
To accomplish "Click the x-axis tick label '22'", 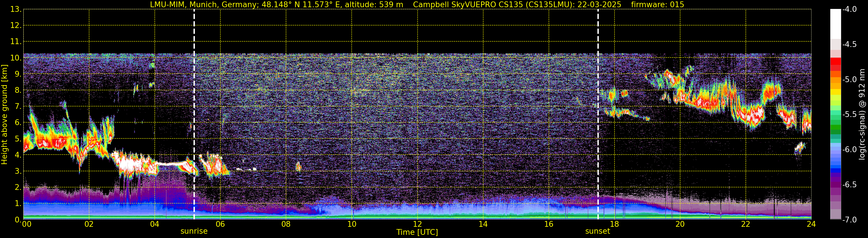I will (746, 224).
